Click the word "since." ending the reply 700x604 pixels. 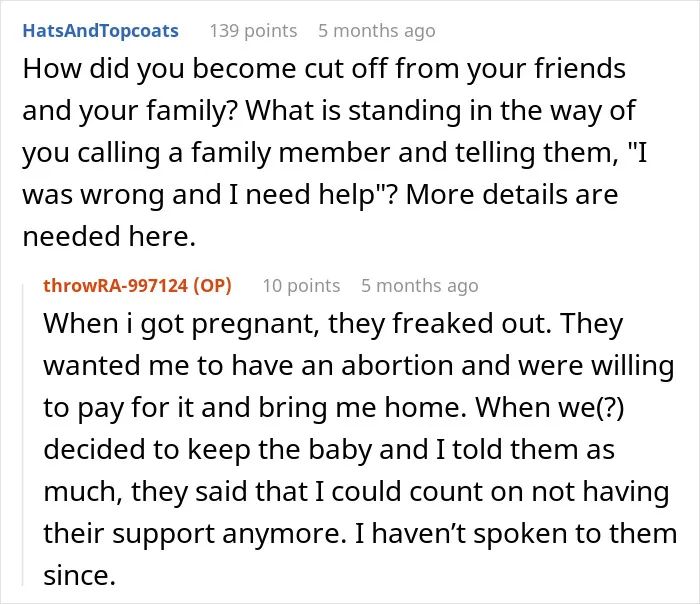tap(79, 575)
